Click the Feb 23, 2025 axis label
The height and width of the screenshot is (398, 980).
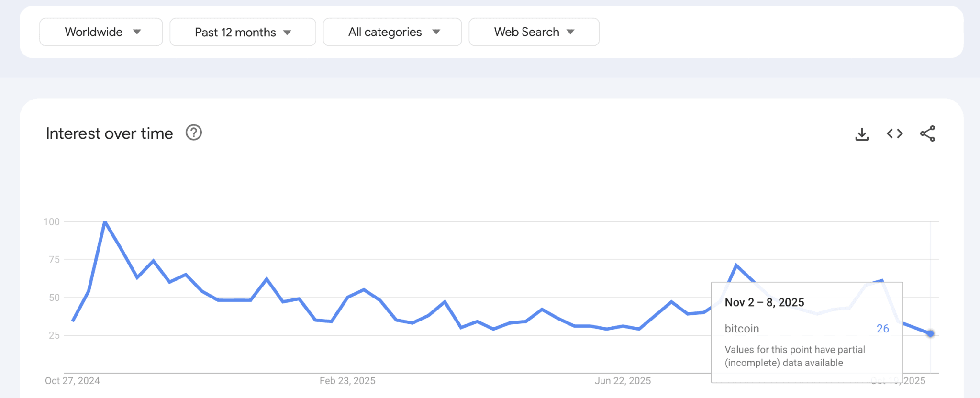coord(347,381)
